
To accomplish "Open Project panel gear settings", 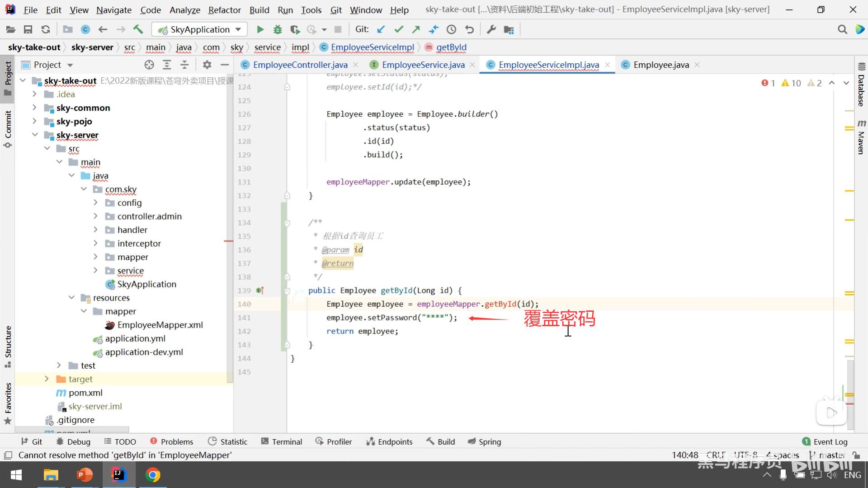I will pos(207,65).
